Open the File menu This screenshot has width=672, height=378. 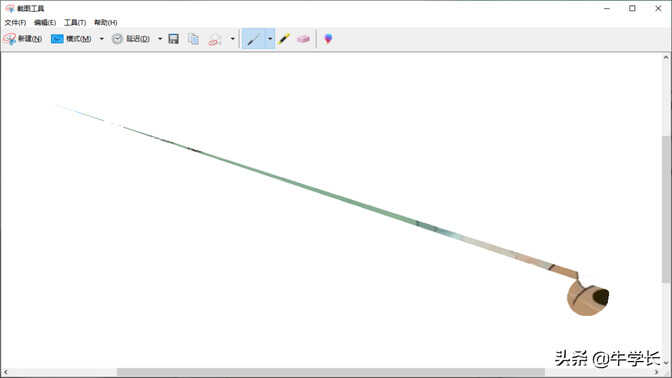tap(15, 22)
